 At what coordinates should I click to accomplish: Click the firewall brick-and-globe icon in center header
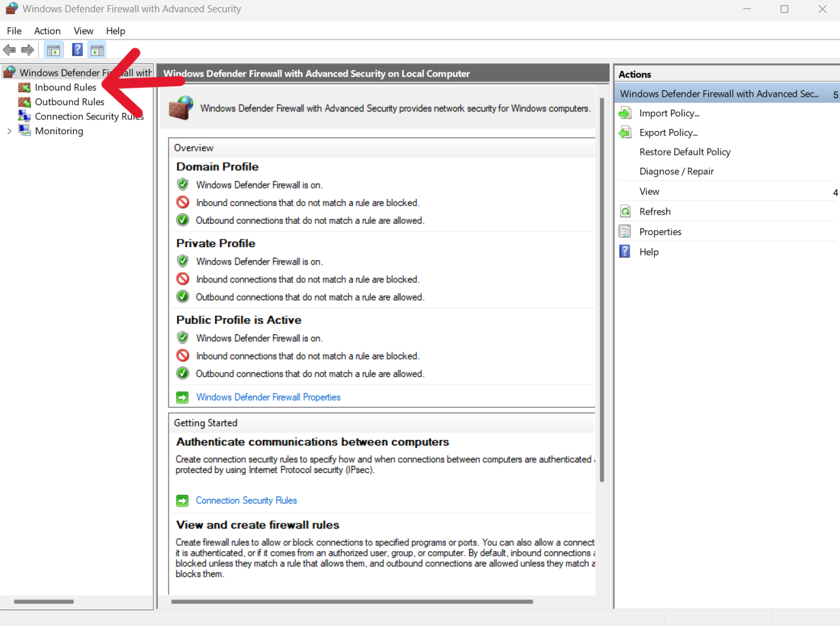pos(181,108)
